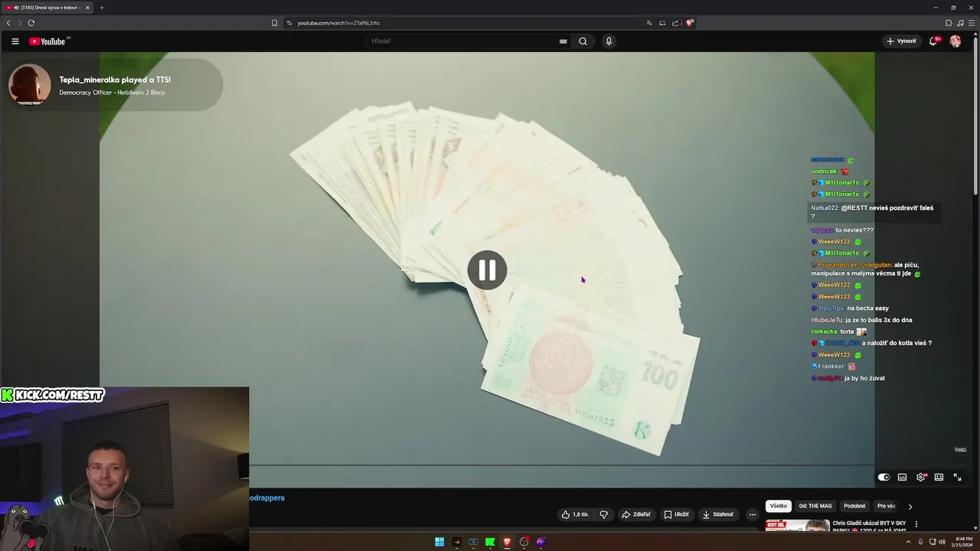The height and width of the screenshot is (551, 980).
Task: Open the on-screen keyboard in search box
Action: click(x=563, y=41)
